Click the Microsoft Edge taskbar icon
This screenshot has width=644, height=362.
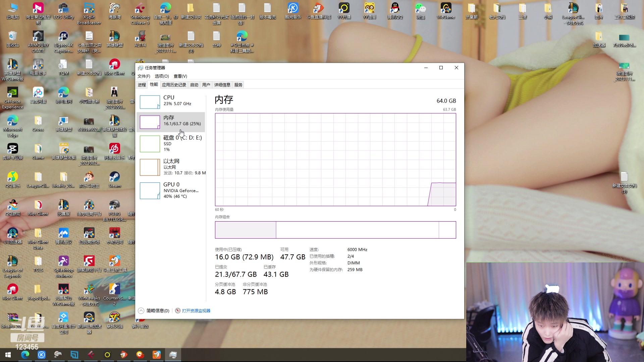pyautogui.click(x=25, y=355)
